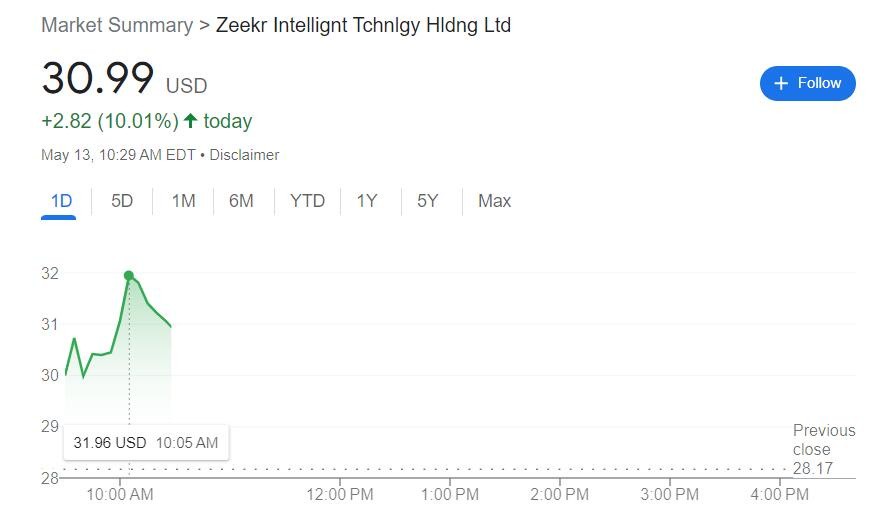Screen dimensions: 880x525
Task: Click the Zeekr company name heading
Action: tap(363, 25)
